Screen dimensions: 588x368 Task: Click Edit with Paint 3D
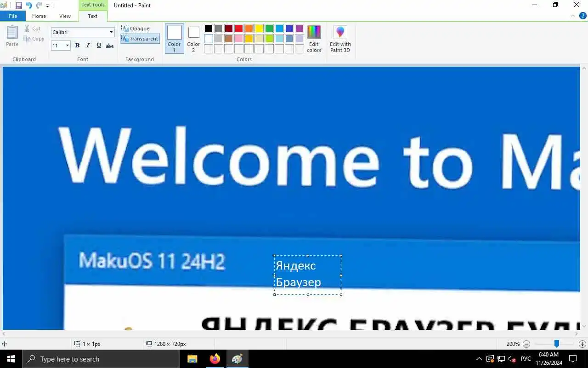click(340, 39)
